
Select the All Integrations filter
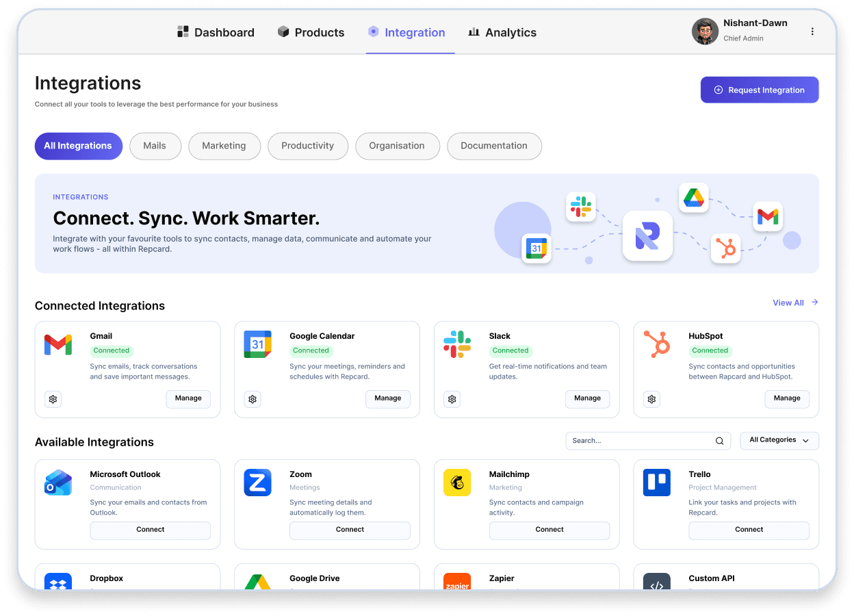point(79,146)
